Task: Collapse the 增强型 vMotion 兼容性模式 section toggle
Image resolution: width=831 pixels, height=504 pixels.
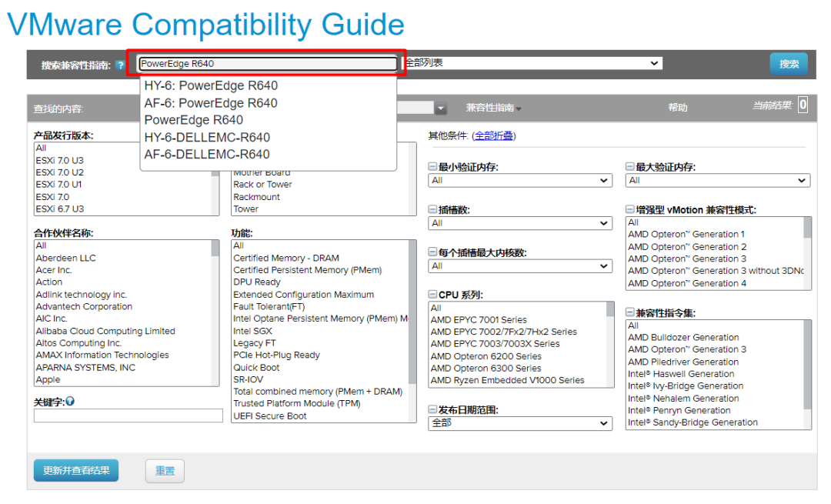Action: (629, 210)
